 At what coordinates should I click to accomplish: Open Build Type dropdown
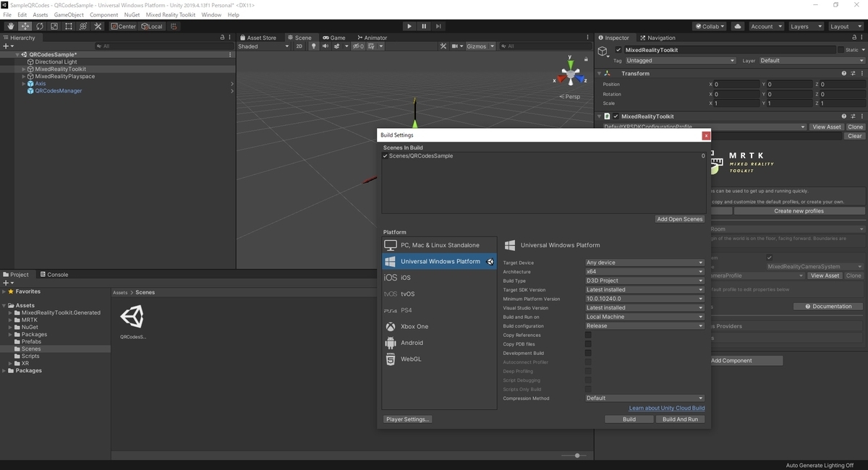pyautogui.click(x=644, y=281)
